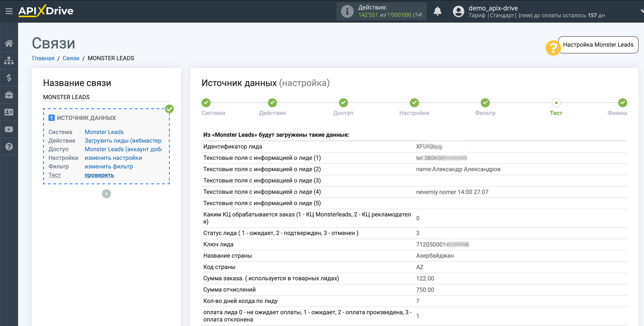The height and width of the screenshot is (326, 644).
Task: Open the billing dollar sidebar icon
Action: [x=9, y=78]
